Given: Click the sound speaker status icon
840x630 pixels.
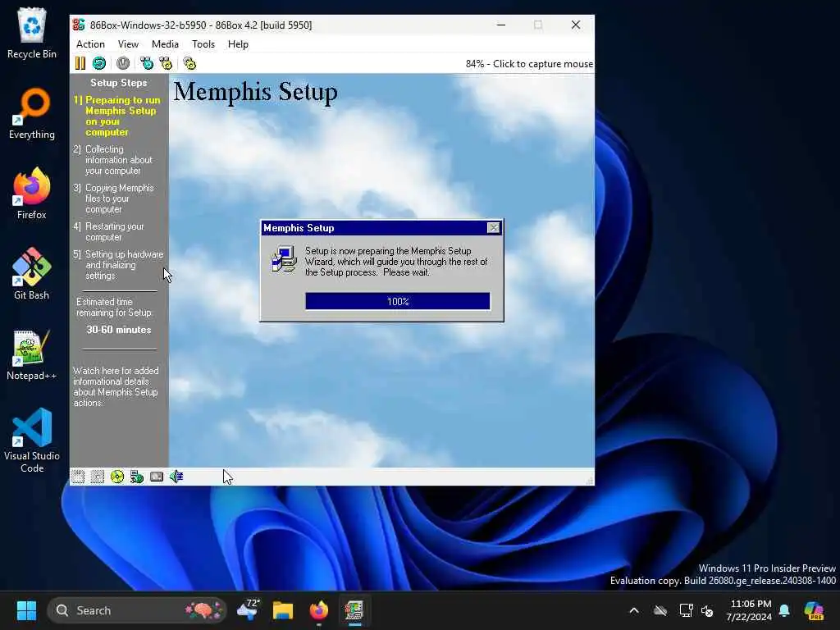Looking at the screenshot, I should 176,477.
